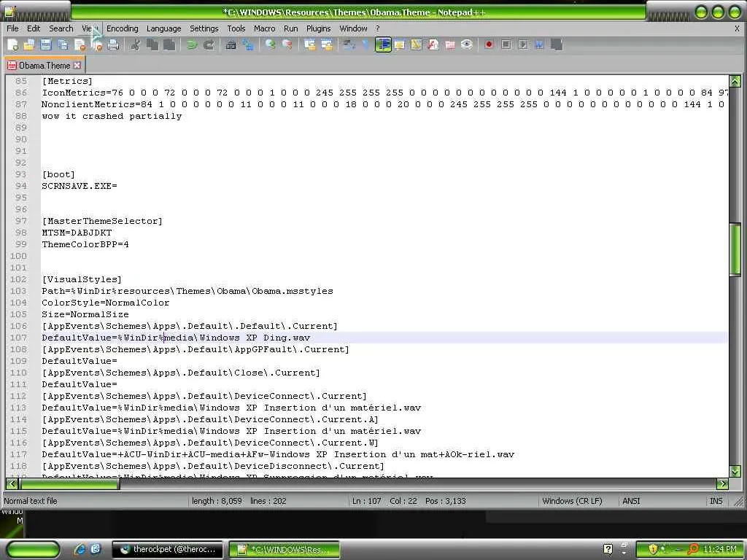This screenshot has height=560, width=747.
Task: Select the Obama.Theme document tab
Action: point(44,65)
